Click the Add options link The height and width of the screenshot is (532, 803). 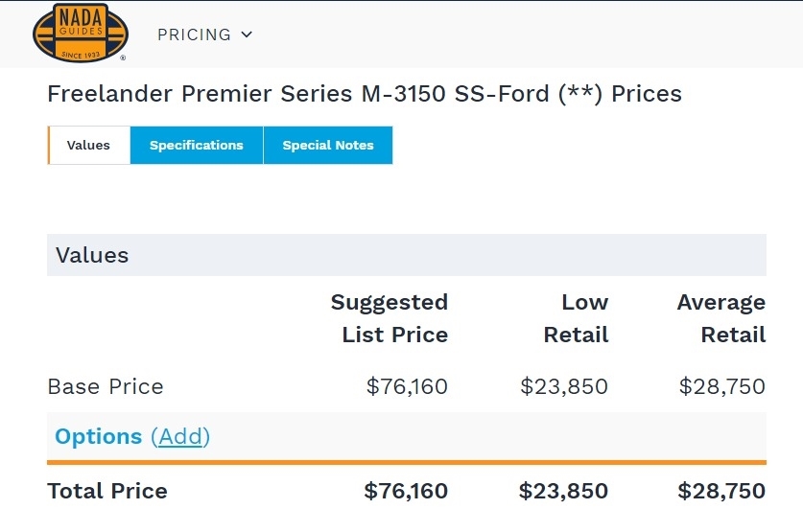coord(180,437)
